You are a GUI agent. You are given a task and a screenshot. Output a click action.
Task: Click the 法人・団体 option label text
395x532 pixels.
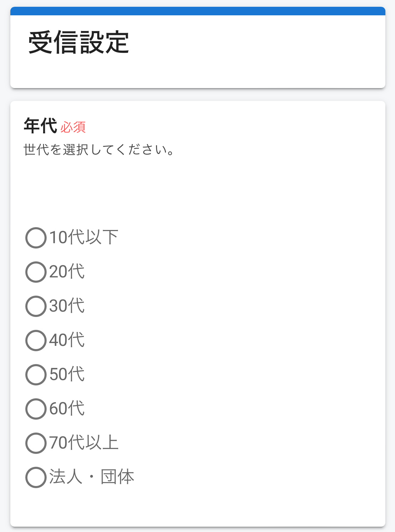(x=92, y=477)
